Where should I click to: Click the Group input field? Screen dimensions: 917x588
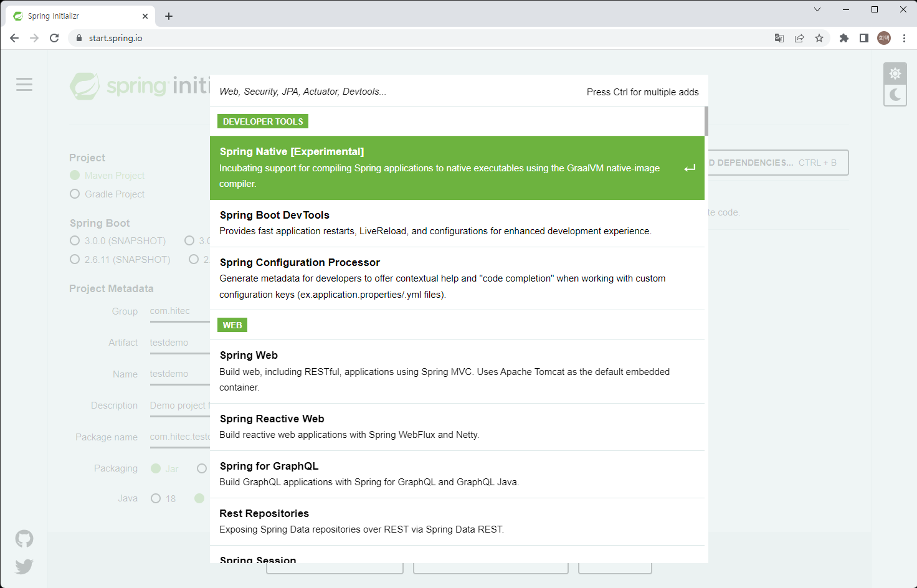(179, 311)
